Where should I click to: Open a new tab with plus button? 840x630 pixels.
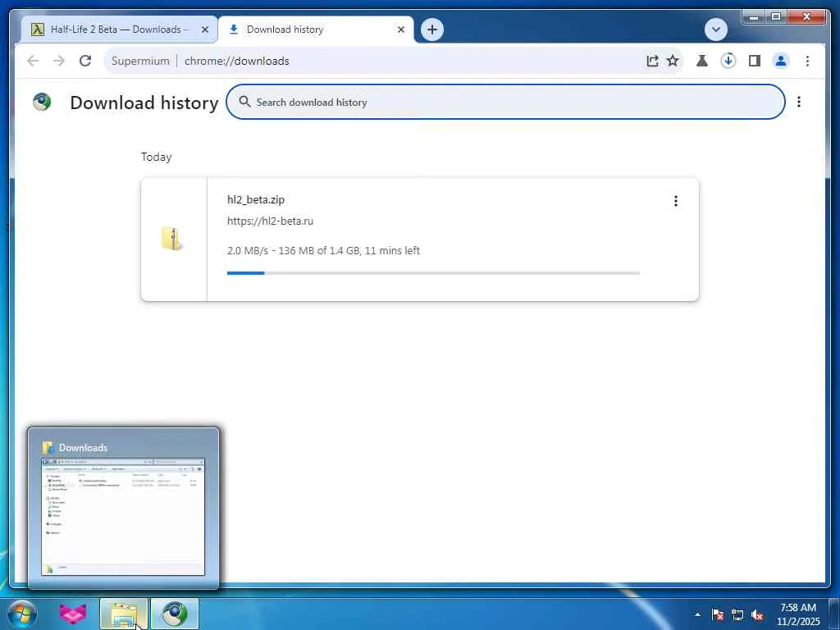(x=432, y=30)
